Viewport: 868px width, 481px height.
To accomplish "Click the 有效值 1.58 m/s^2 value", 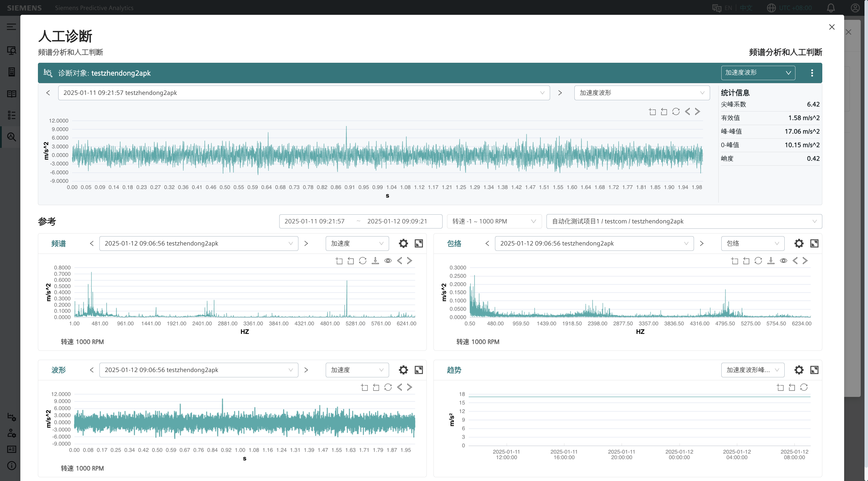I will tap(804, 118).
